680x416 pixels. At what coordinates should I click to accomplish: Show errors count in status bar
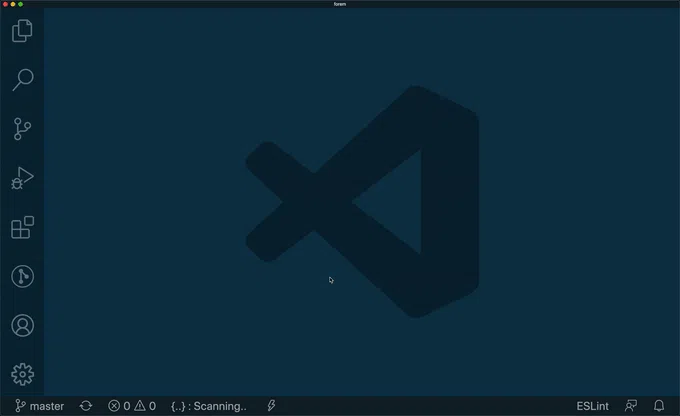tap(119, 406)
